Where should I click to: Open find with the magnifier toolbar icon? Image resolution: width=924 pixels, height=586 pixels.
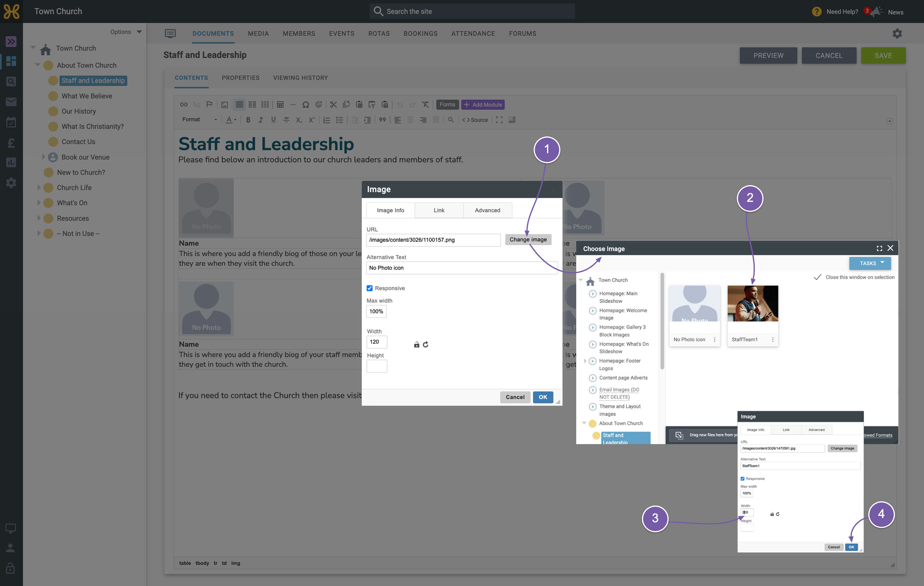451,120
